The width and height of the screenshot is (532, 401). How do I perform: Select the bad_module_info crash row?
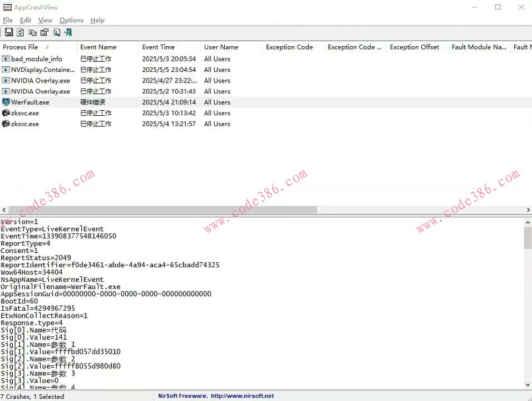(x=266, y=58)
